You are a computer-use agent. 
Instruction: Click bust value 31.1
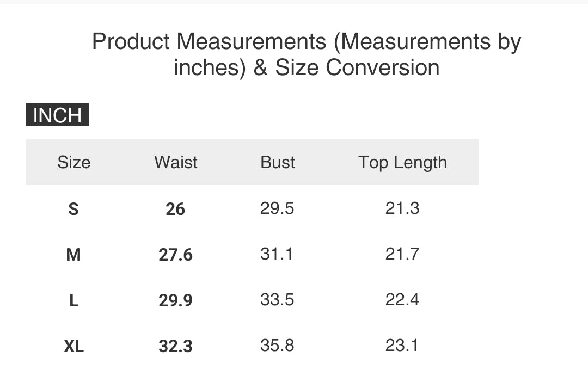[277, 254]
